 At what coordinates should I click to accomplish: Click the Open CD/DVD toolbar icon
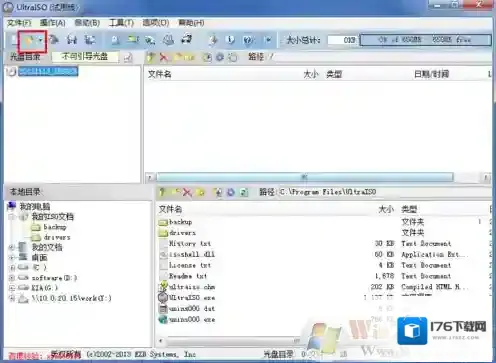click(54, 40)
